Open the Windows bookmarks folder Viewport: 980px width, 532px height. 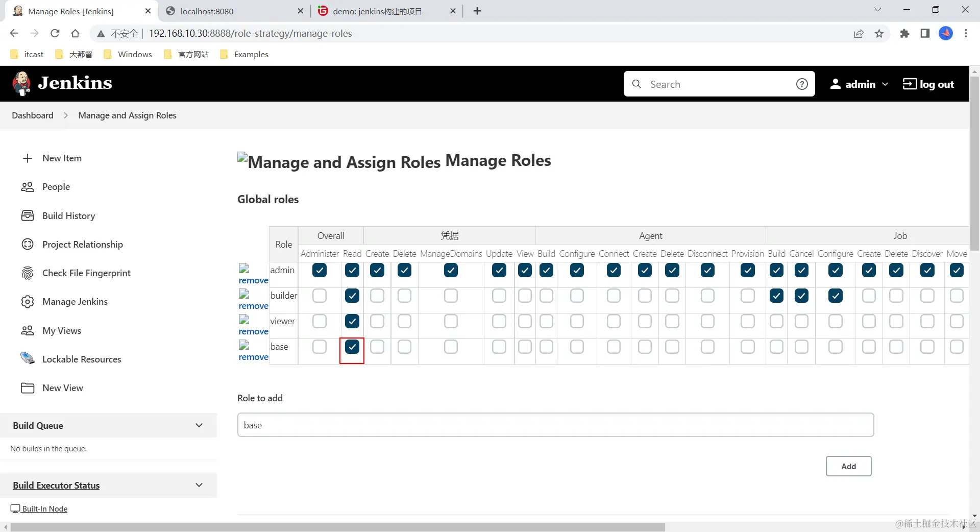tap(128, 54)
